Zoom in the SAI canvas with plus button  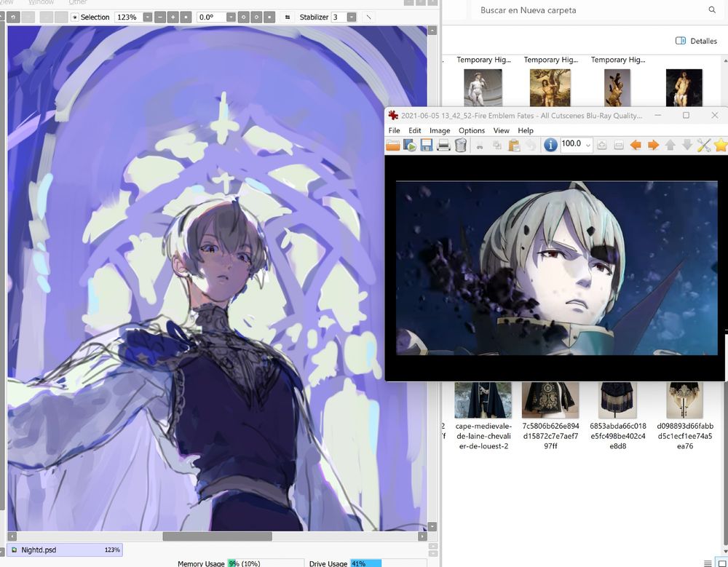click(173, 17)
